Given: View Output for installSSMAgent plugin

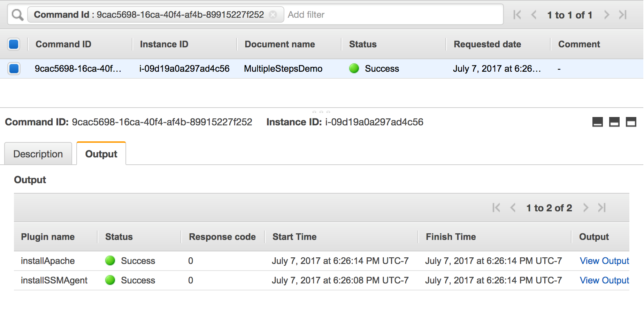Looking at the screenshot, I should coord(604,280).
